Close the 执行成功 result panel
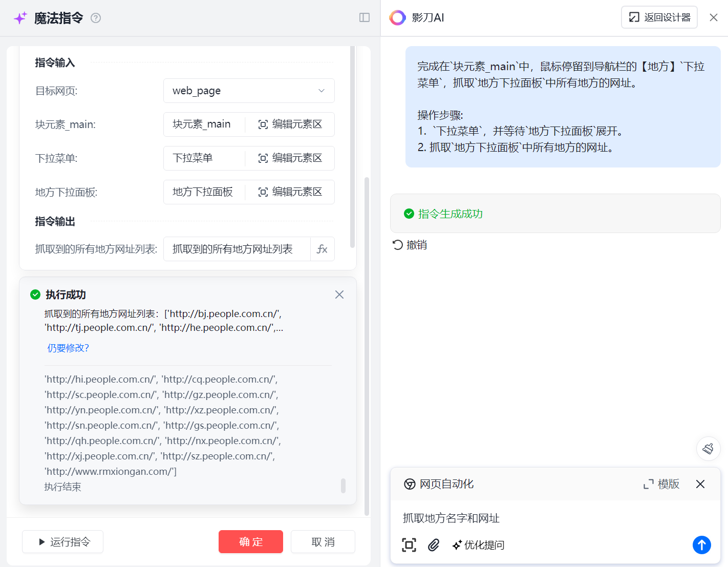The height and width of the screenshot is (567, 728). pyautogui.click(x=339, y=295)
